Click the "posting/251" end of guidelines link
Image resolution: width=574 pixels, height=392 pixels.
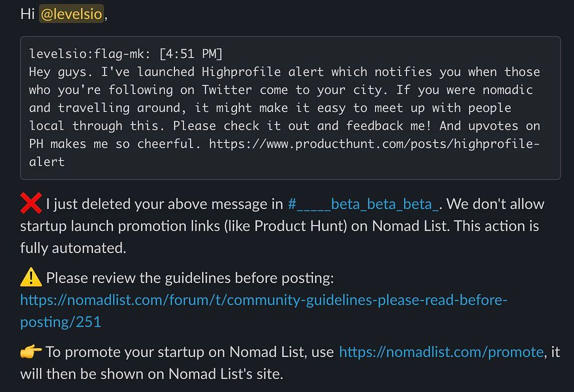coord(60,322)
